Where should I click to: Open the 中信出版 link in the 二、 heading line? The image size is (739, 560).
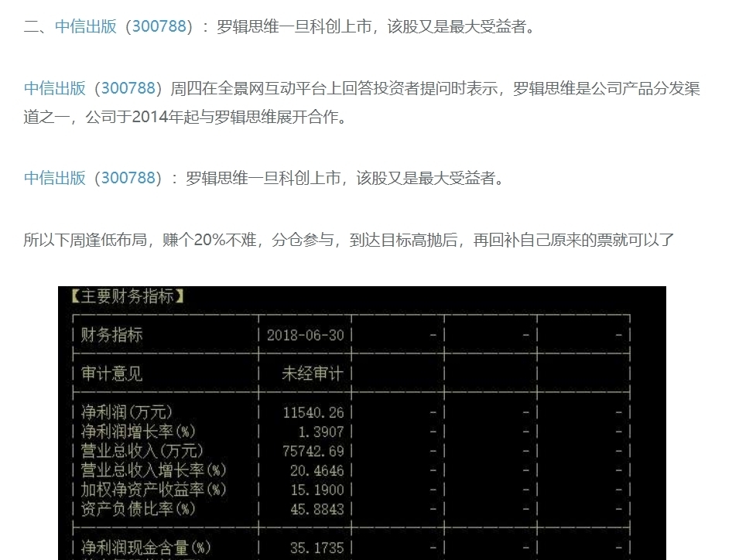coord(86,26)
